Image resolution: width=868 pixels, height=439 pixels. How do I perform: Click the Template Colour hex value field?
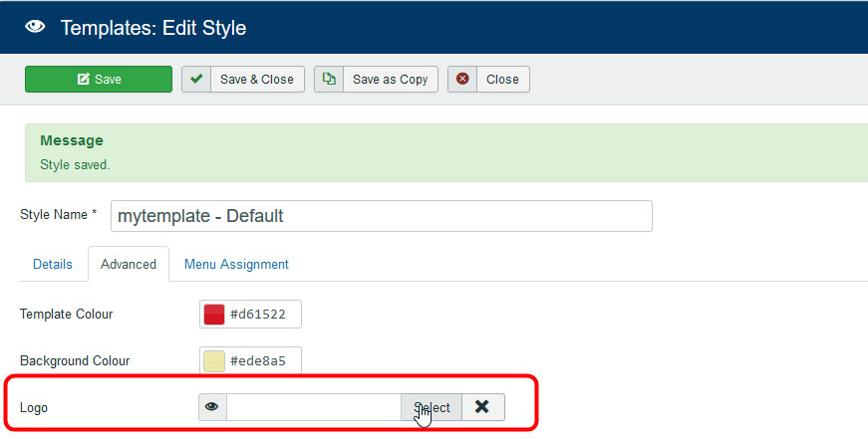coord(261,315)
